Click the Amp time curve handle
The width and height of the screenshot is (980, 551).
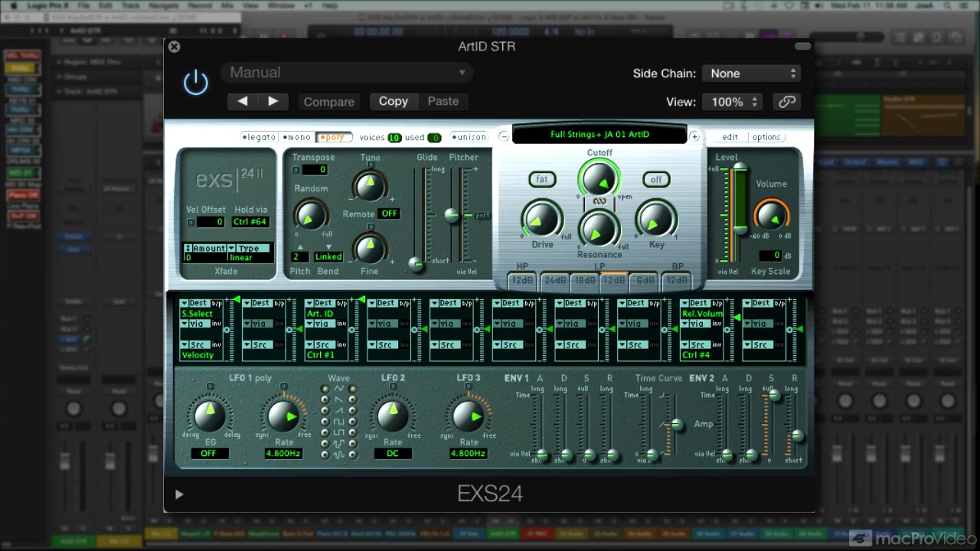pyautogui.click(x=677, y=424)
